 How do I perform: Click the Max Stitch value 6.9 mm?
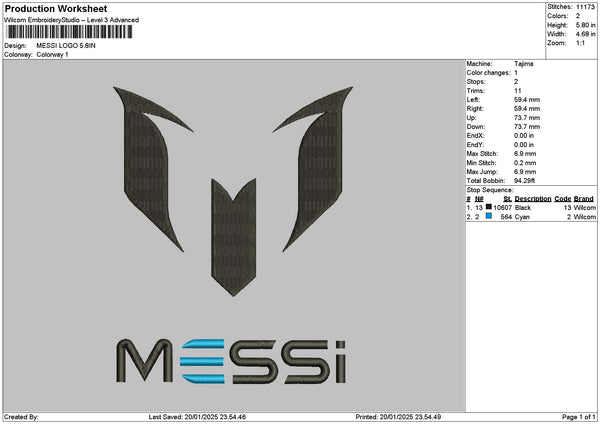[525, 154]
